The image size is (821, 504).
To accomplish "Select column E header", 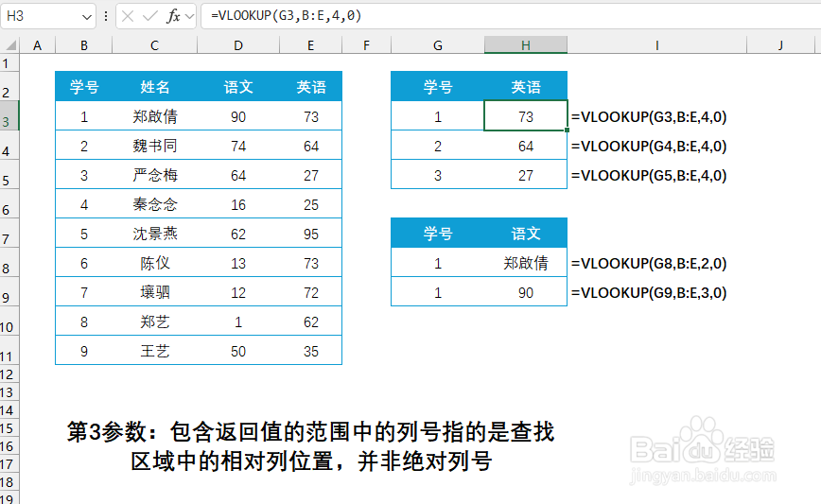I will click(310, 45).
